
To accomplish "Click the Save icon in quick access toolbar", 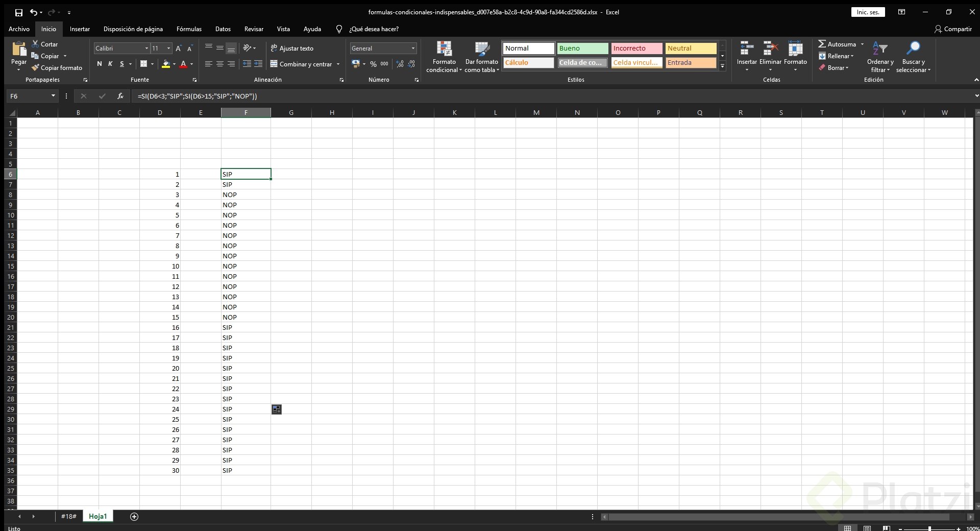I will click(x=19, y=12).
